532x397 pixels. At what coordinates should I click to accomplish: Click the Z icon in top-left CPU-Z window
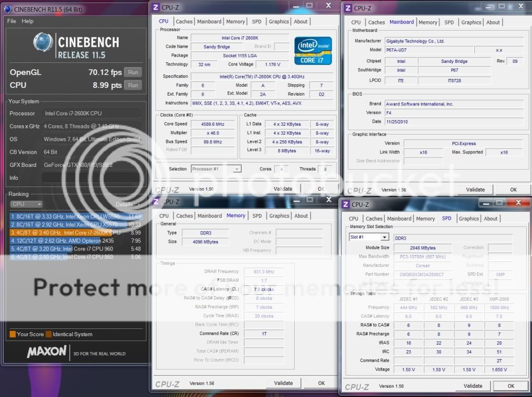click(155, 7)
